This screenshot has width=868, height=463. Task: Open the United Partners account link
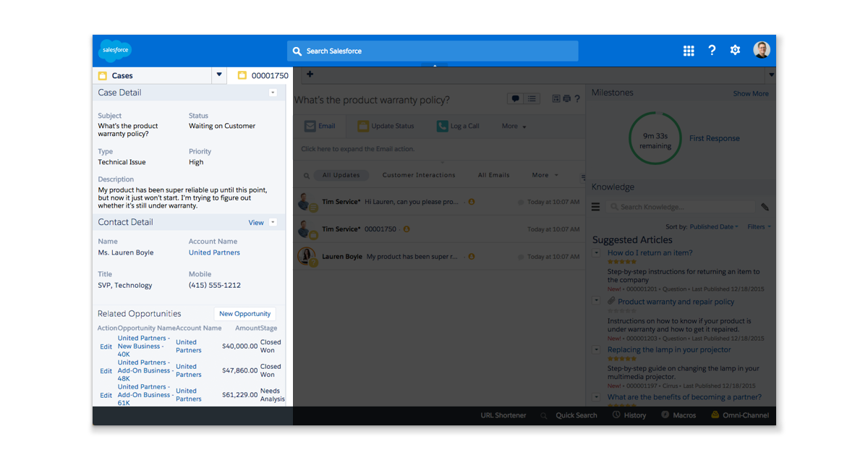tap(214, 252)
